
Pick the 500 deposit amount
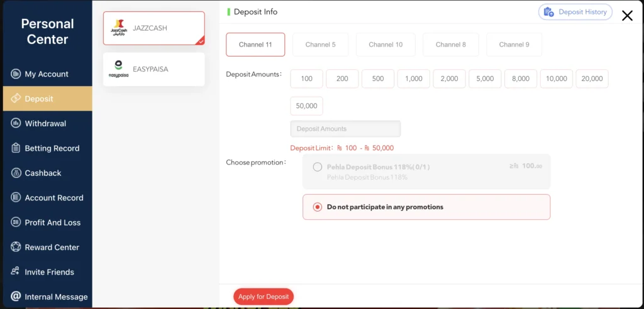click(378, 79)
